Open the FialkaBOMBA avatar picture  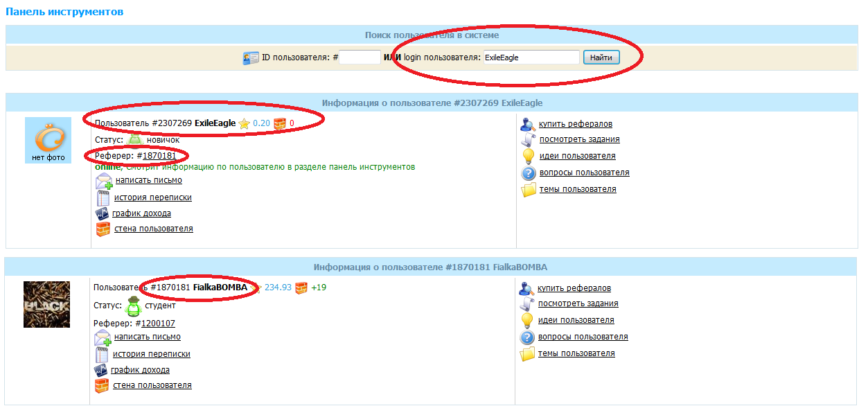pos(46,304)
